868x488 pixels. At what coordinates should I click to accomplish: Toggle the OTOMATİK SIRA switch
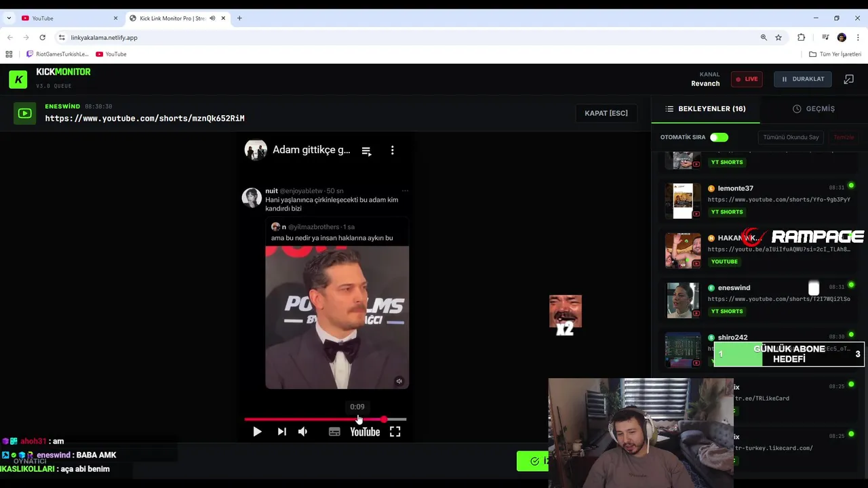pos(719,138)
